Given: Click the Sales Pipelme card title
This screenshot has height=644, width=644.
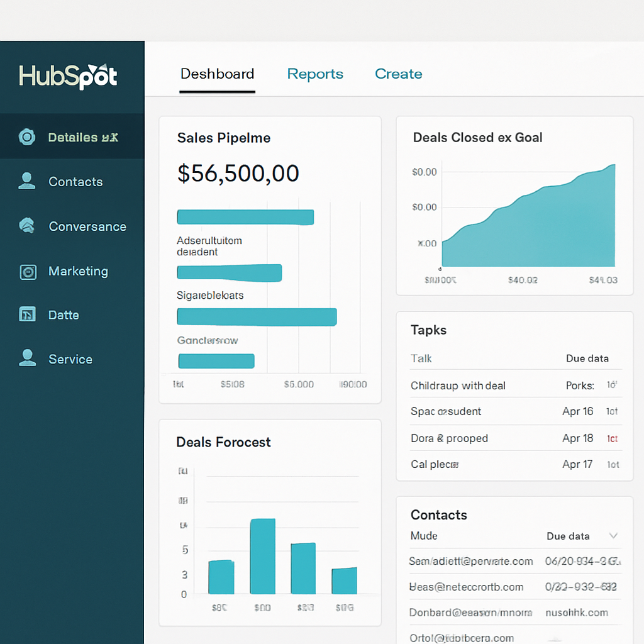Looking at the screenshot, I should 224,138.
